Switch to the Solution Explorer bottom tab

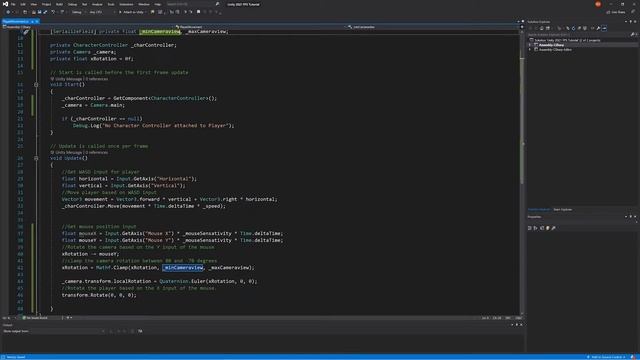click(539, 209)
